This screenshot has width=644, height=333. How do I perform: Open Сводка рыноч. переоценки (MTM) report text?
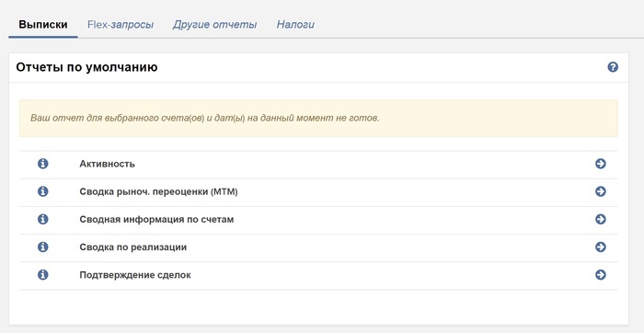point(158,191)
